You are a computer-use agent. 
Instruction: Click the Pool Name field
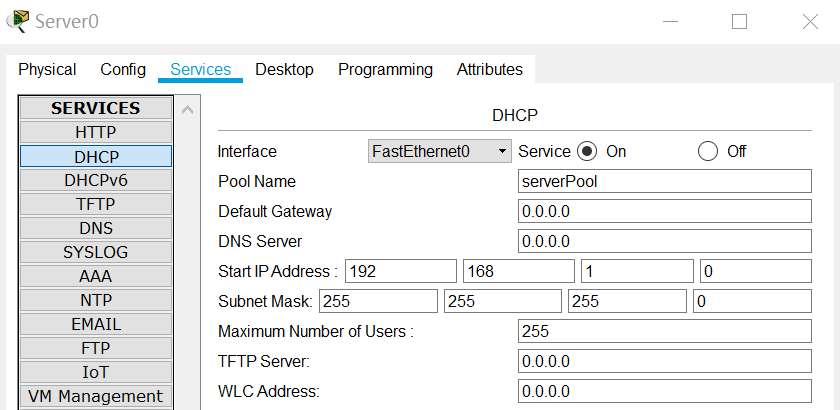click(x=665, y=182)
